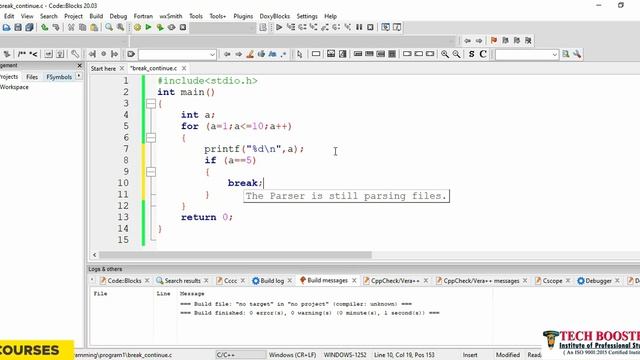Switch to the Start here tab
640x360 pixels.
click(103, 69)
